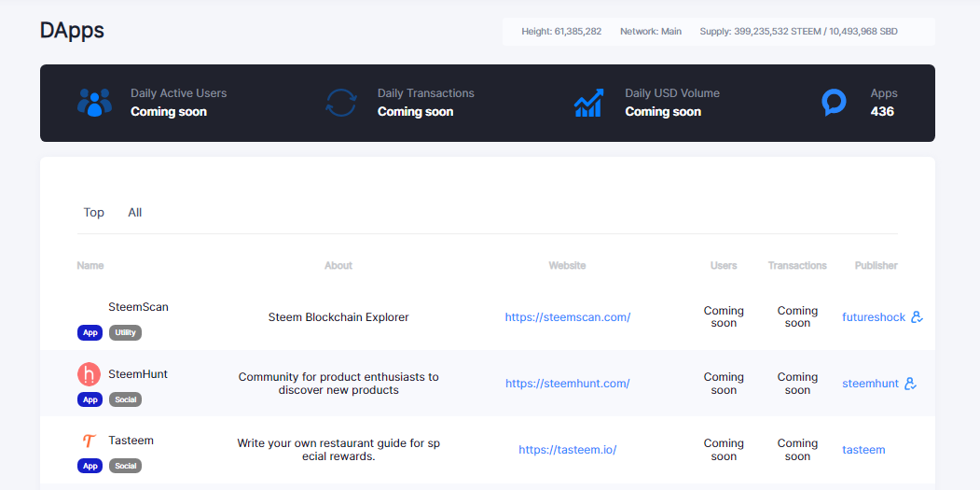This screenshot has height=490, width=980.
Task: Click SteemHunt row Transactions 'Coming soon' cell
Action: coord(797,384)
